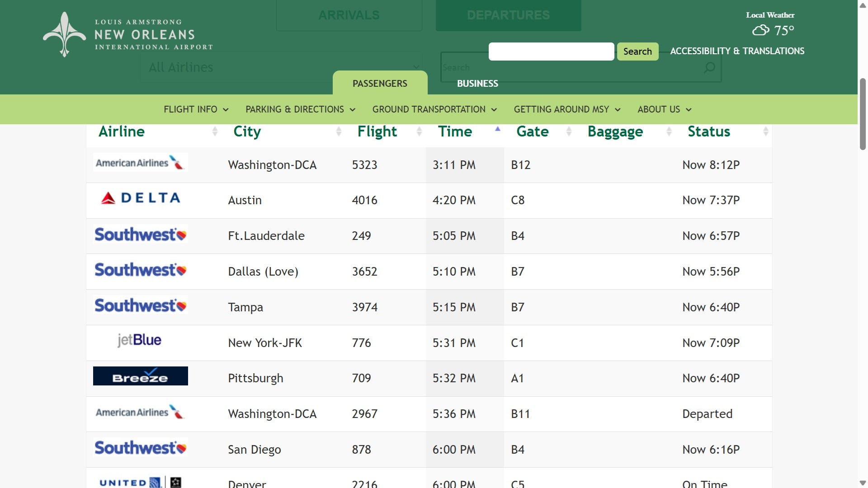Click the page vertical scrollbar thumb

coord(863,113)
